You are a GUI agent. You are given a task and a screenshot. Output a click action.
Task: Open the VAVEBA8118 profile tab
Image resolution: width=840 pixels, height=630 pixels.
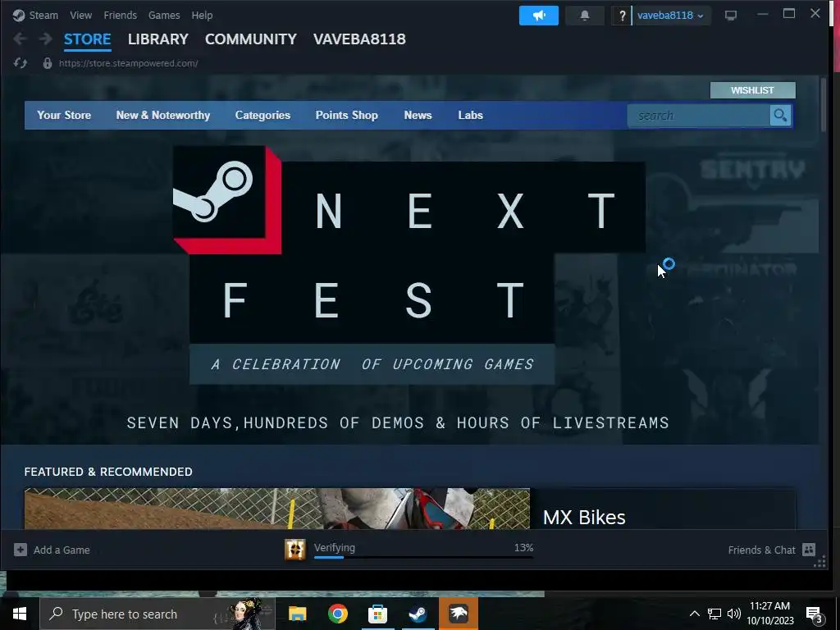pos(359,39)
